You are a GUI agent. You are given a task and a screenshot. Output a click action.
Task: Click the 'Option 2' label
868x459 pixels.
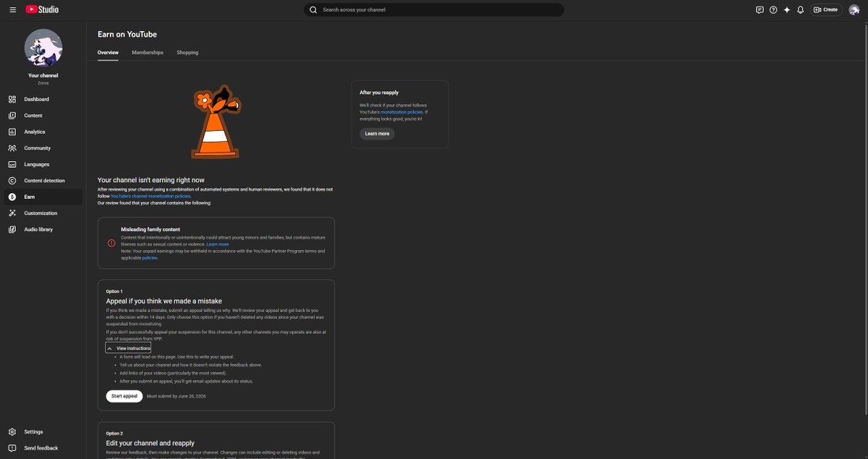coord(114,434)
